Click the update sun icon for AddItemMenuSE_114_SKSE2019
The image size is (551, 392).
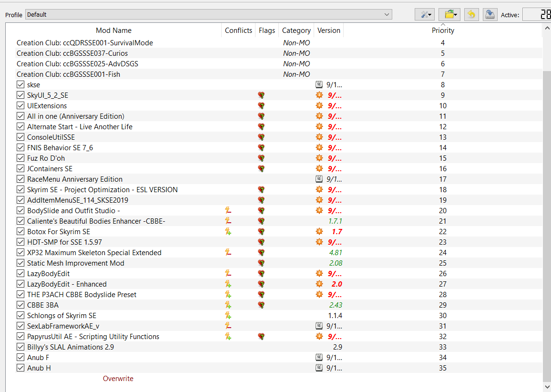[x=319, y=200]
